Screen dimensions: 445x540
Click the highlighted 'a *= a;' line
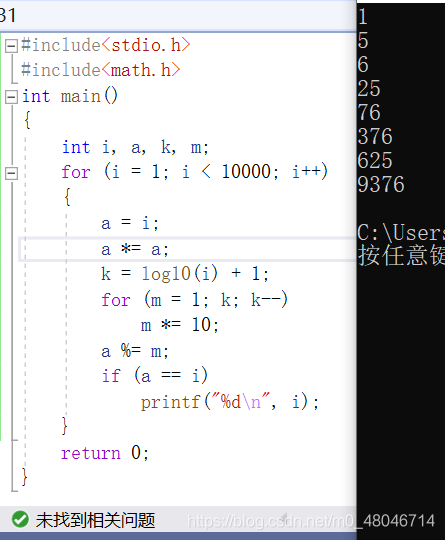tap(135, 249)
